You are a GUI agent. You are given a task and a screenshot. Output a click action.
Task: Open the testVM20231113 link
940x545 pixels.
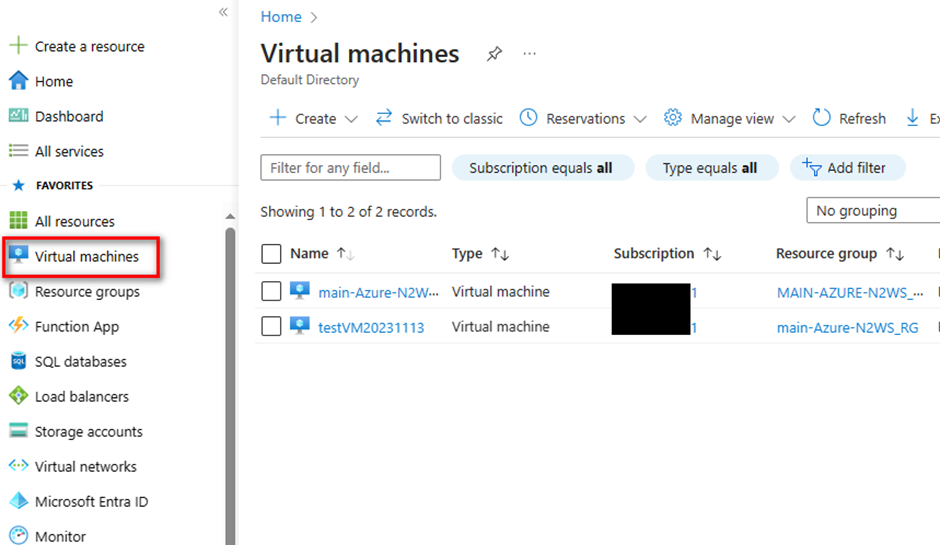coord(371,327)
